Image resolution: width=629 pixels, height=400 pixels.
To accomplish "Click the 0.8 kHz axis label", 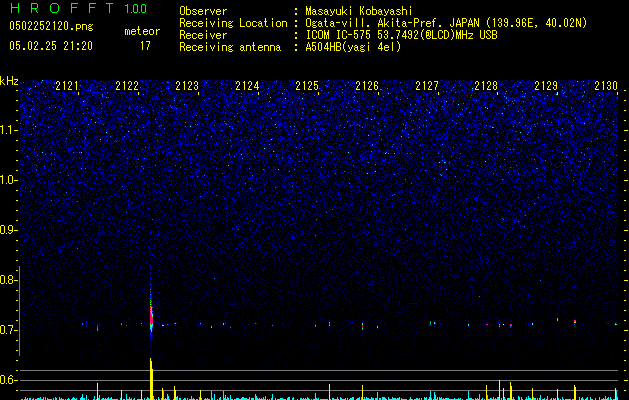I will point(9,280).
